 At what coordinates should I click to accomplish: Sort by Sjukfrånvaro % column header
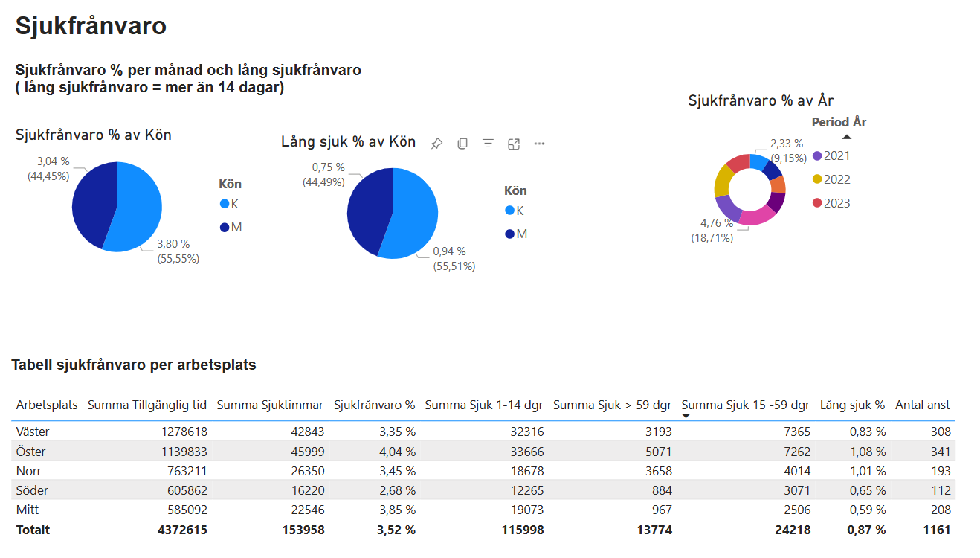coord(374,405)
